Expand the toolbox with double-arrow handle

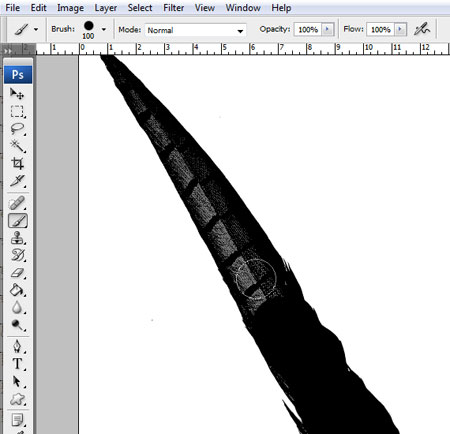[7, 51]
